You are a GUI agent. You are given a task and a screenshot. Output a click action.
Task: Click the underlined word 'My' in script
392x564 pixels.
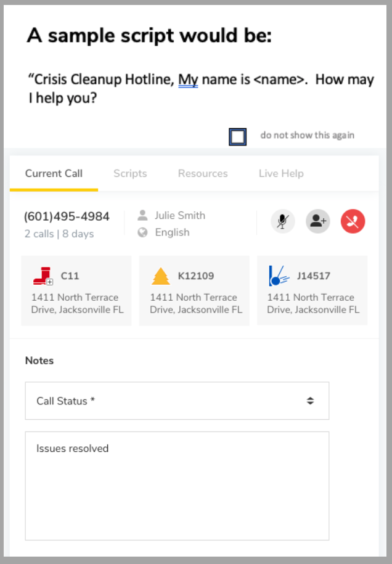coord(188,80)
